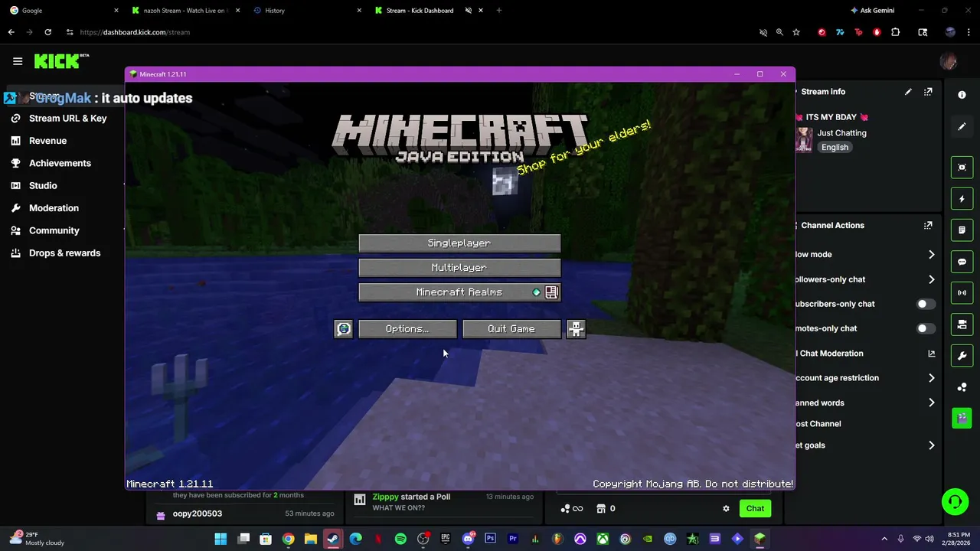The height and width of the screenshot is (551, 980).
Task: Open user avatar menu on Kick
Action: [949, 61]
